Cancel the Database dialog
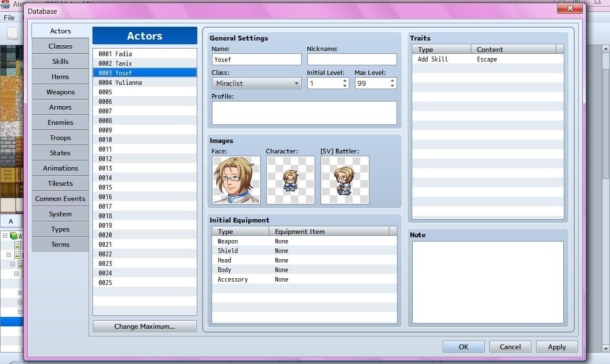The height and width of the screenshot is (364, 610). [510, 347]
